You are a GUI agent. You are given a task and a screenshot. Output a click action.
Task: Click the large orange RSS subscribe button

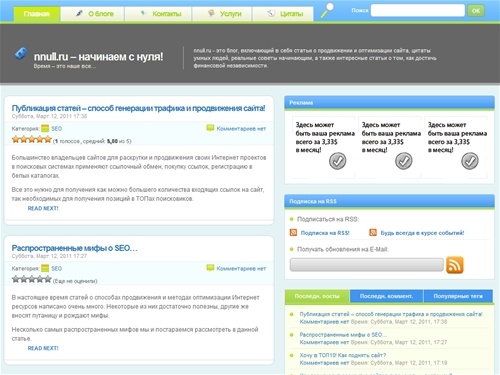coord(455,265)
